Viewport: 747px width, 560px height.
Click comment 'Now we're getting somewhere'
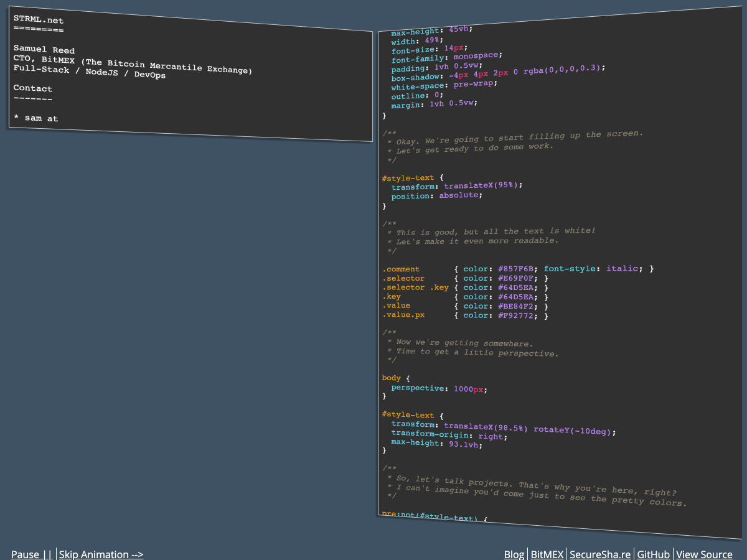click(x=464, y=343)
